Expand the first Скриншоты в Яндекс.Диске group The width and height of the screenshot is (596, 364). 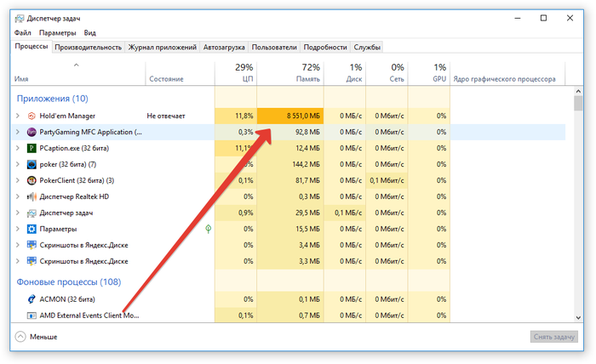[18, 245]
